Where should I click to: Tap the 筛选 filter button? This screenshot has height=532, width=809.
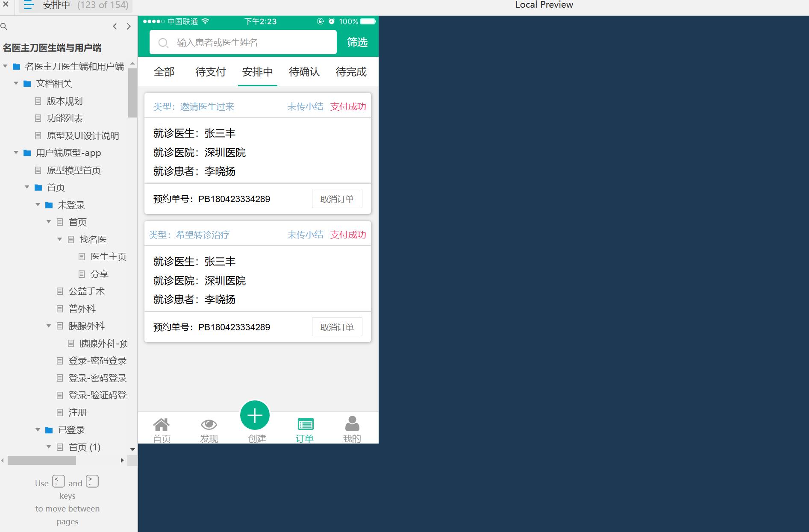pyautogui.click(x=357, y=42)
